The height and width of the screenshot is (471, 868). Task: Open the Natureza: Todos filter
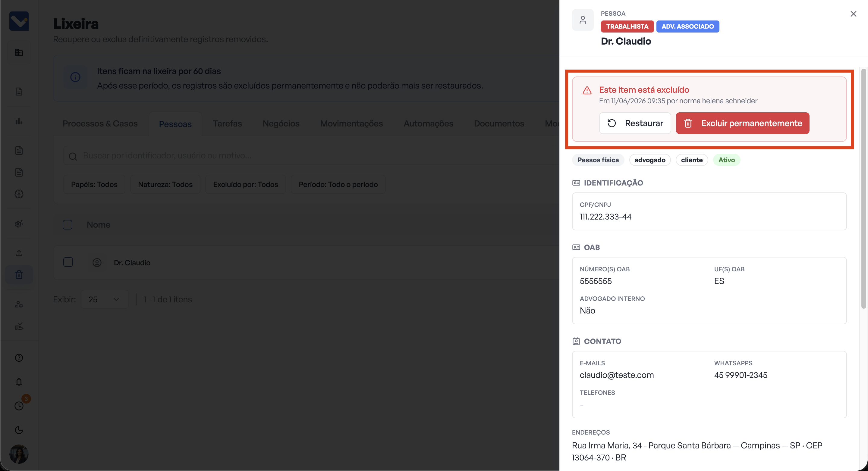point(165,185)
